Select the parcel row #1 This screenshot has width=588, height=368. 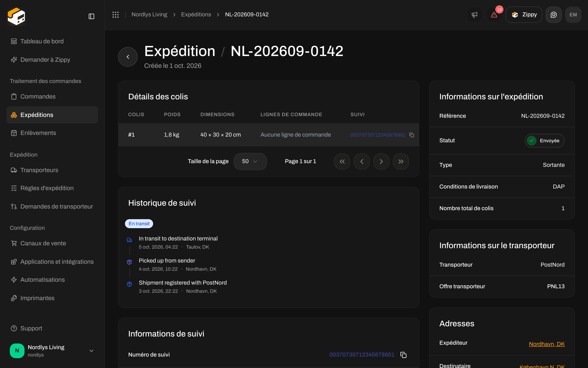click(x=268, y=135)
